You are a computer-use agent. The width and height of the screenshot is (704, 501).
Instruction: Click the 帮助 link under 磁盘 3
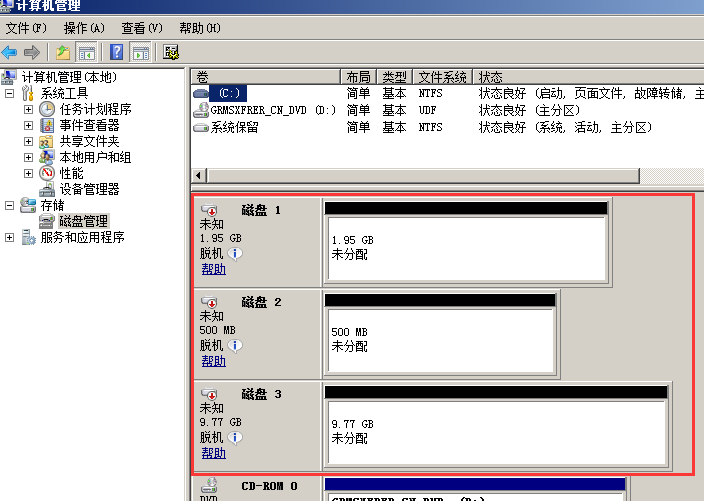click(x=214, y=453)
